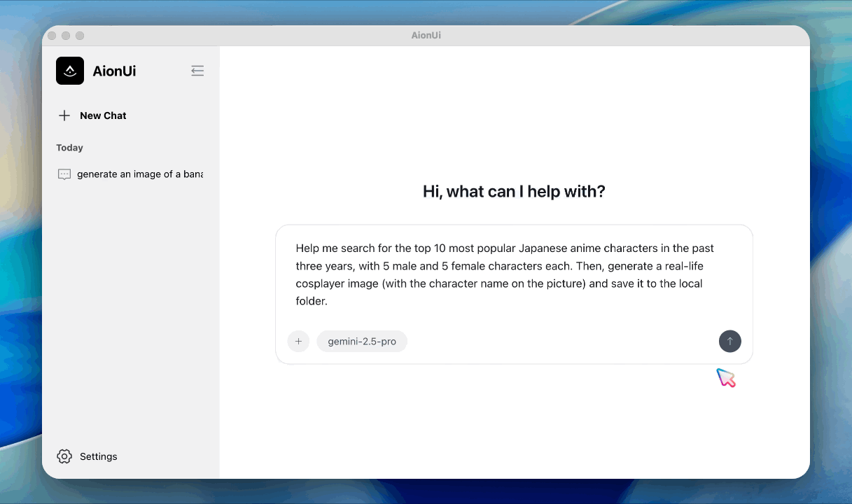Click the AionUi window title
This screenshot has height=504, width=852.
(426, 35)
